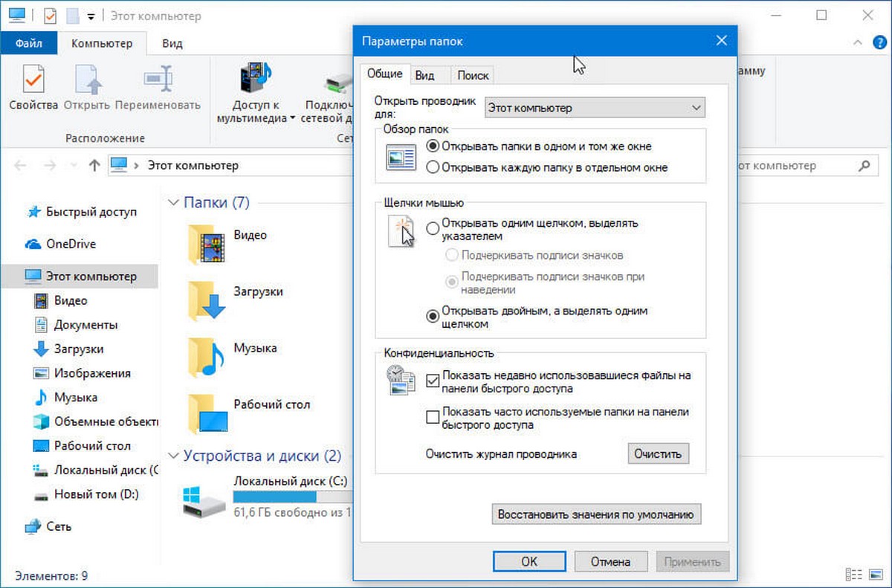Switch to details view icon in status bar
This screenshot has width=892, height=588.
tap(853, 576)
